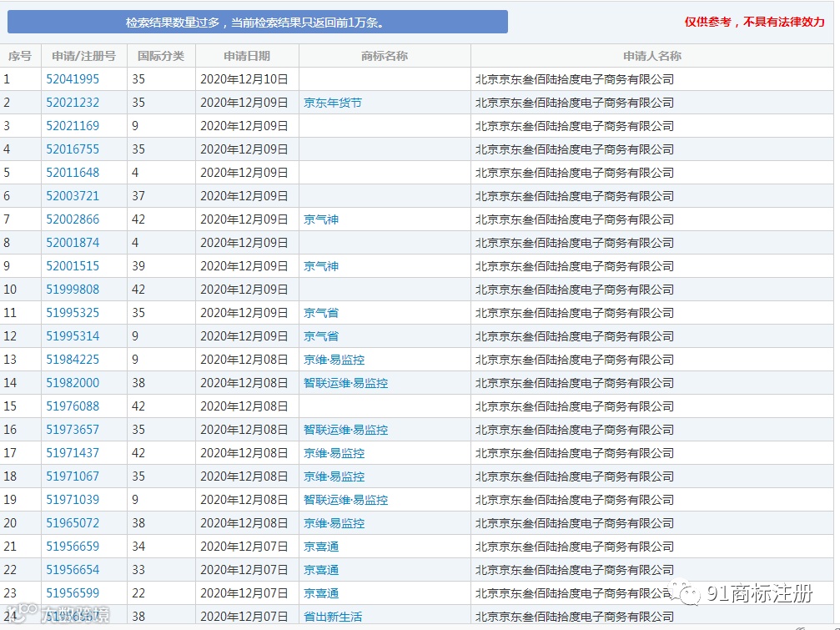Select class 39 in row 9

[x=138, y=266]
